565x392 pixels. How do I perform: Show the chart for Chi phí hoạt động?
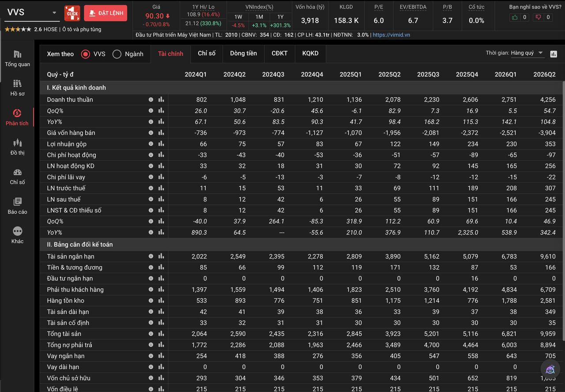tap(161, 155)
